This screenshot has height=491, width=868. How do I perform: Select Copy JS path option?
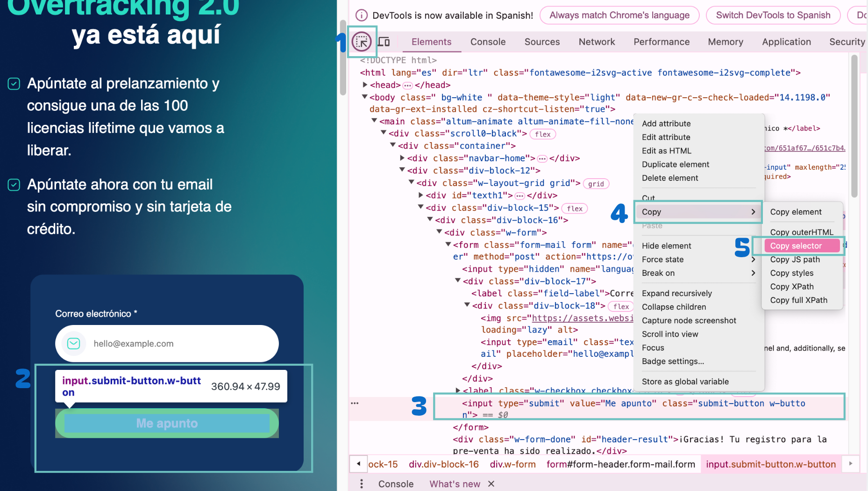[x=795, y=259]
